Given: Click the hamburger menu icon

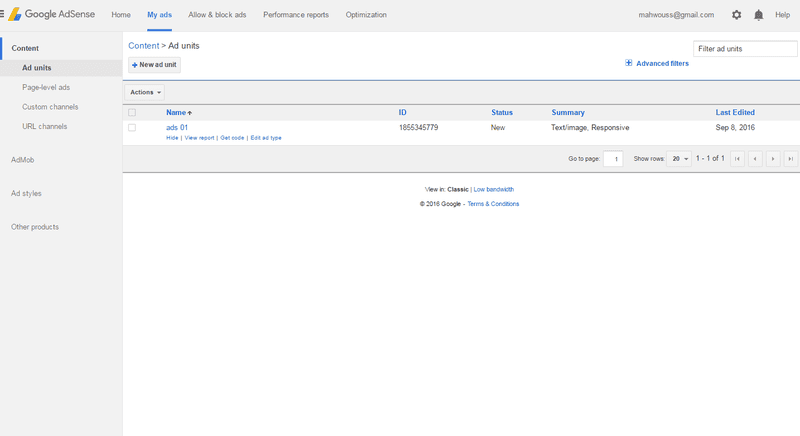Looking at the screenshot, I should coord(3,15).
